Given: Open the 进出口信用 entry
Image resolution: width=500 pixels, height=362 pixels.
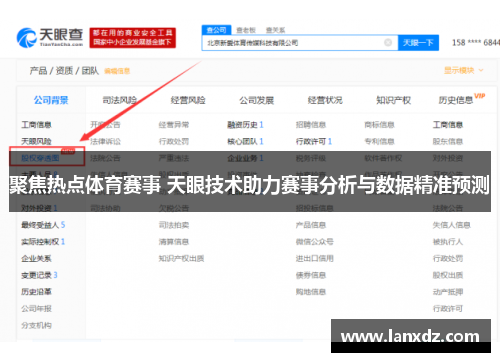Looking at the screenshot, I should (314, 258).
